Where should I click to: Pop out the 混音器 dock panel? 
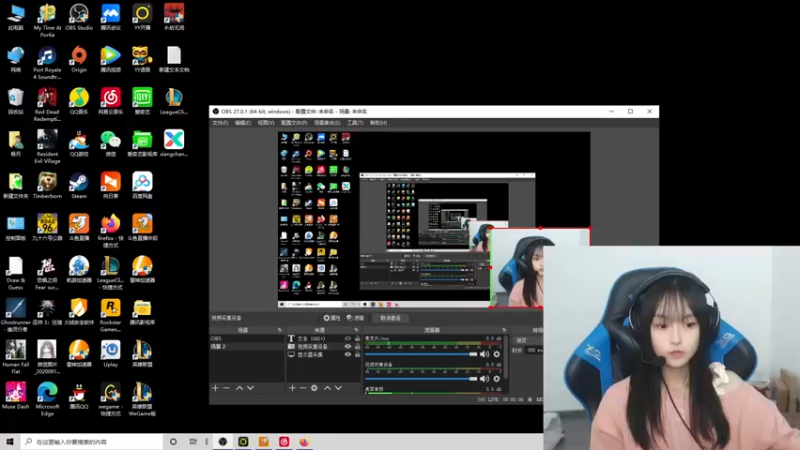(x=504, y=330)
